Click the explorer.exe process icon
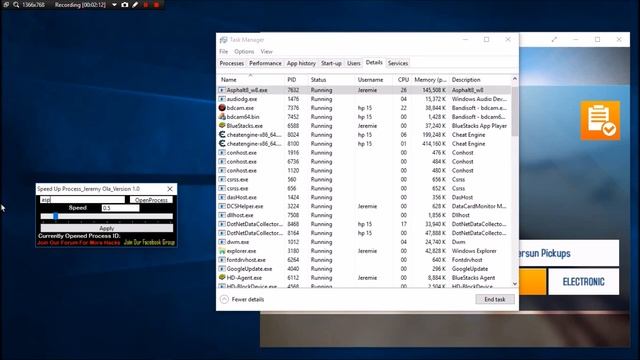 click(222, 251)
